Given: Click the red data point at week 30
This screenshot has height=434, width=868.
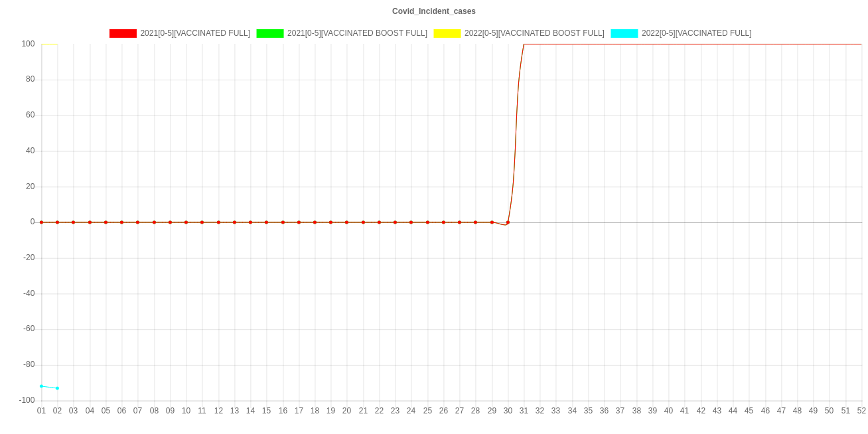Looking at the screenshot, I should click(x=508, y=222).
